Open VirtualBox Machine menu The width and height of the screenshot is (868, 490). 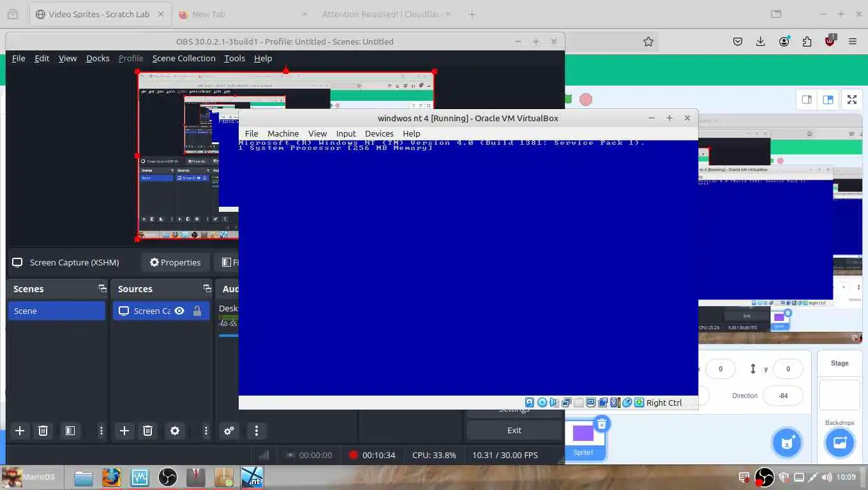point(283,133)
